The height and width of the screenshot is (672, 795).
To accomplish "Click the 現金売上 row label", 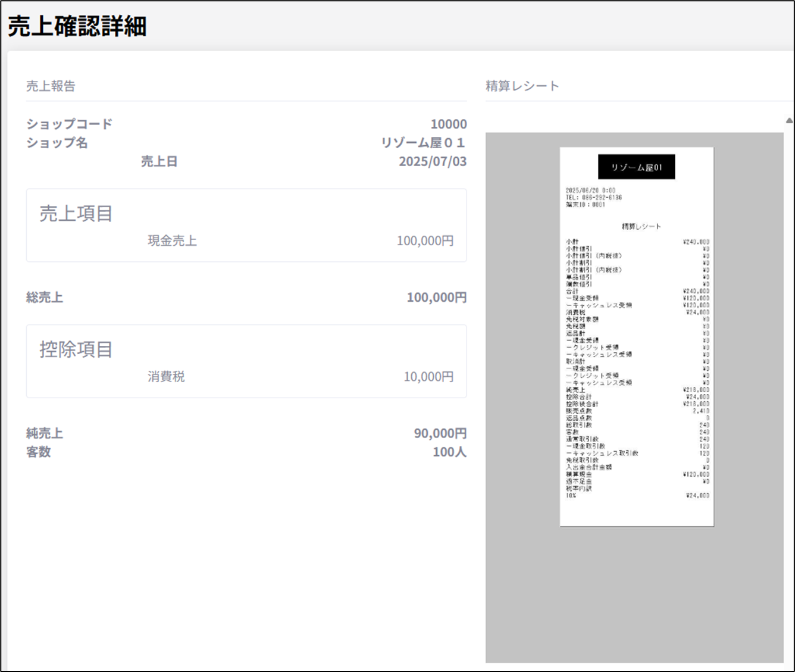I will 172,241.
